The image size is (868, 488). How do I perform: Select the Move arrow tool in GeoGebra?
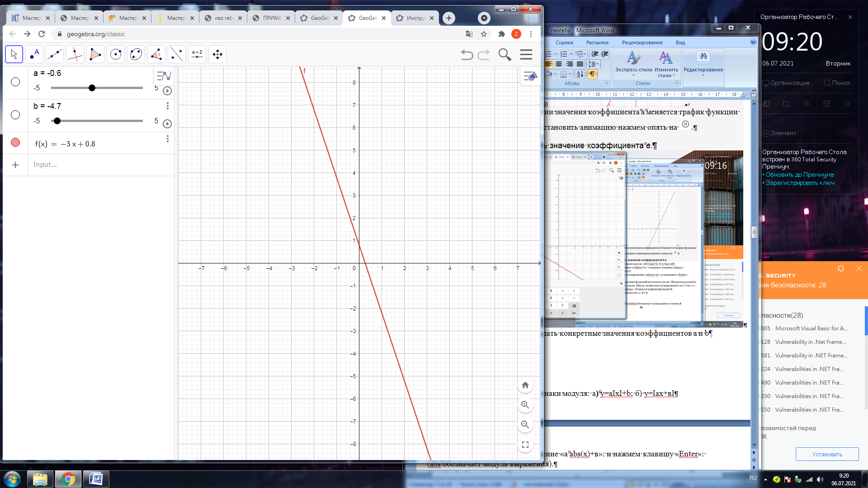coord(14,54)
